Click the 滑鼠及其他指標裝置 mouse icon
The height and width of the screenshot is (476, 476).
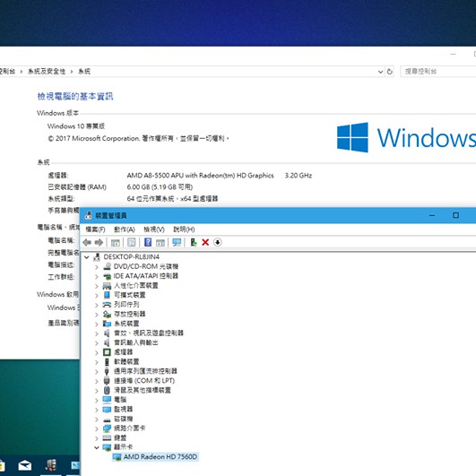pyautogui.click(x=107, y=390)
